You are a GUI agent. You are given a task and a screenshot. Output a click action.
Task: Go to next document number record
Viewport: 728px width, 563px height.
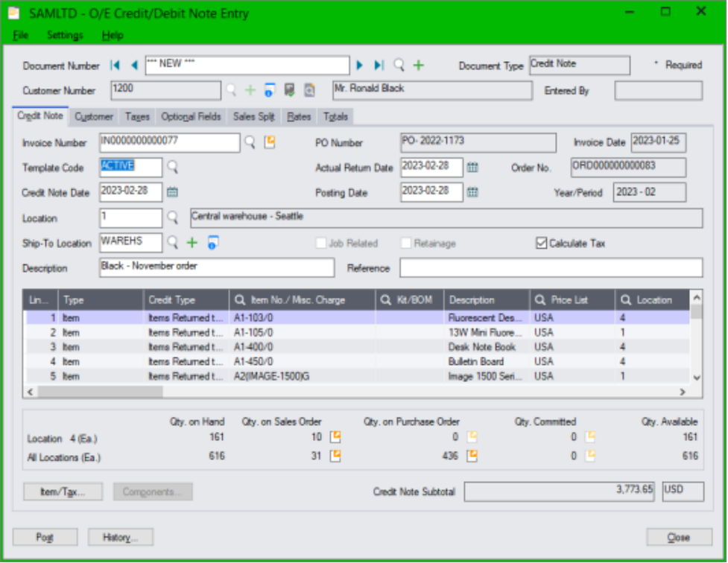pos(359,66)
